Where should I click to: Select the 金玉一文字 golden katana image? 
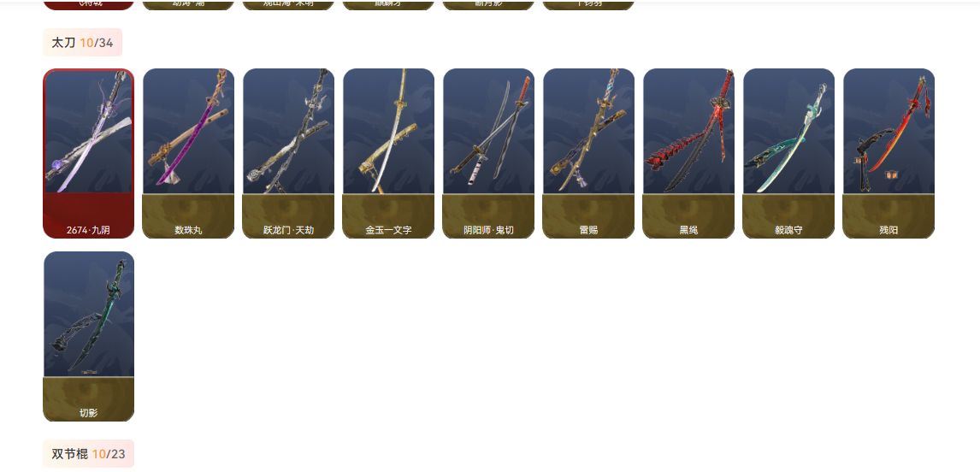389,132
